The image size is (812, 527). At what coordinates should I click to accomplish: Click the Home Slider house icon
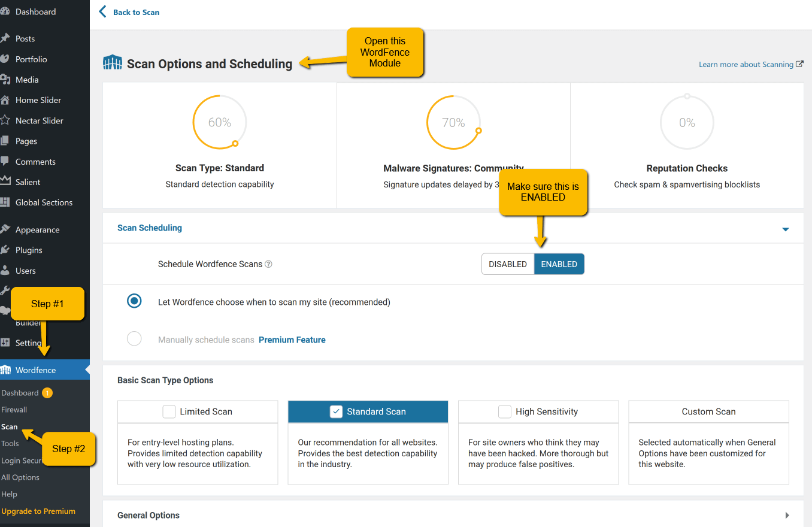coord(5,100)
